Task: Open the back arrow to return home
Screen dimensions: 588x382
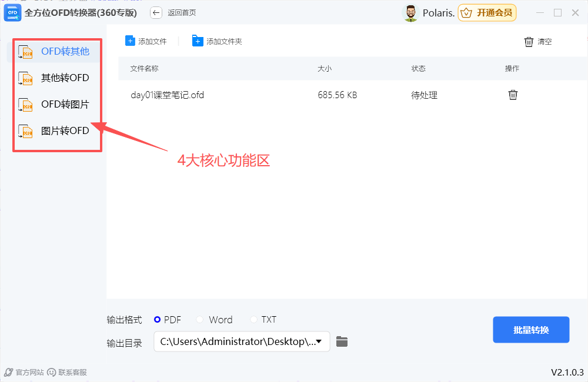Action: [x=156, y=12]
